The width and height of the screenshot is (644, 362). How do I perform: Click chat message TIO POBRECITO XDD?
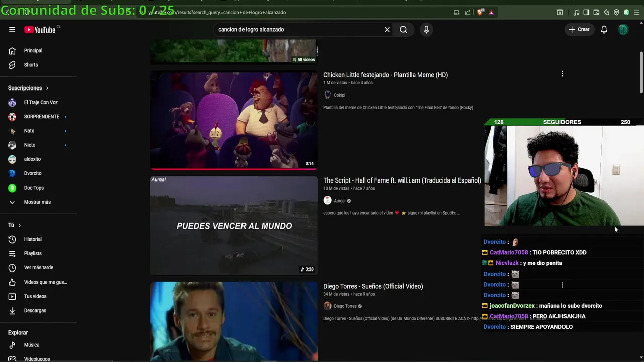(x=559, y=253)
